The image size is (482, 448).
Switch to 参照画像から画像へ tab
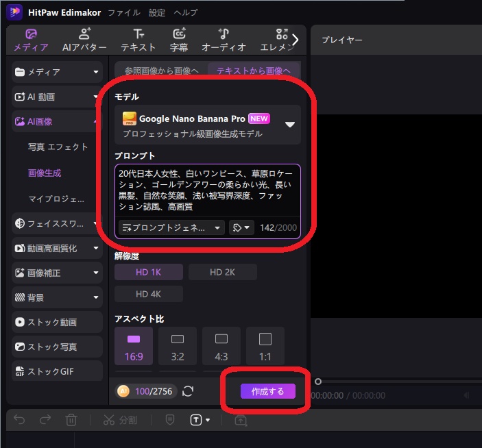tap(161, 71)
